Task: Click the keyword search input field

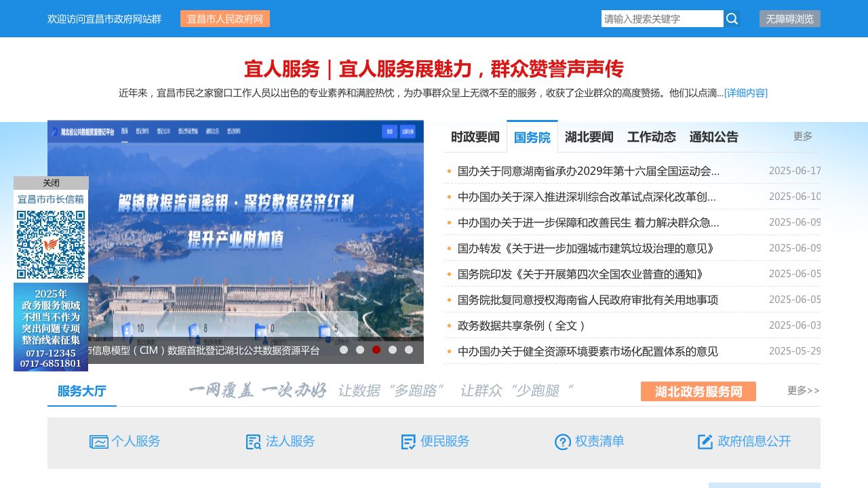Action: click(662, 19)
